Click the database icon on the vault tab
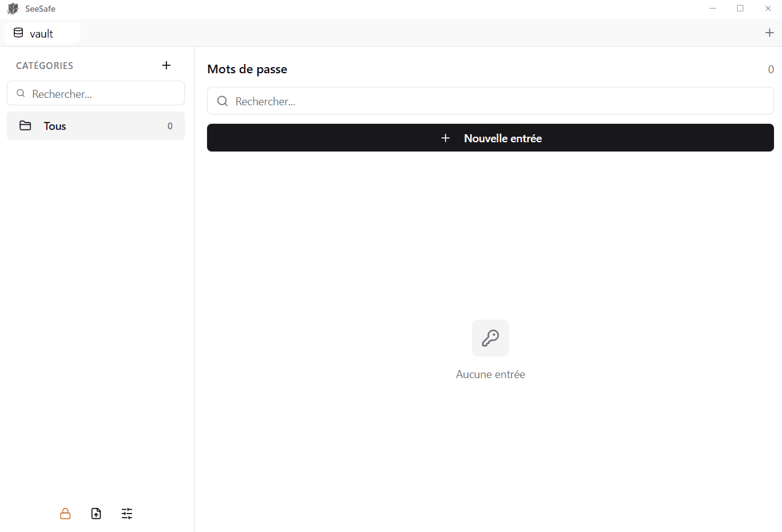The width and height of the screenshot is (782, 532). (x=18, y=33)
